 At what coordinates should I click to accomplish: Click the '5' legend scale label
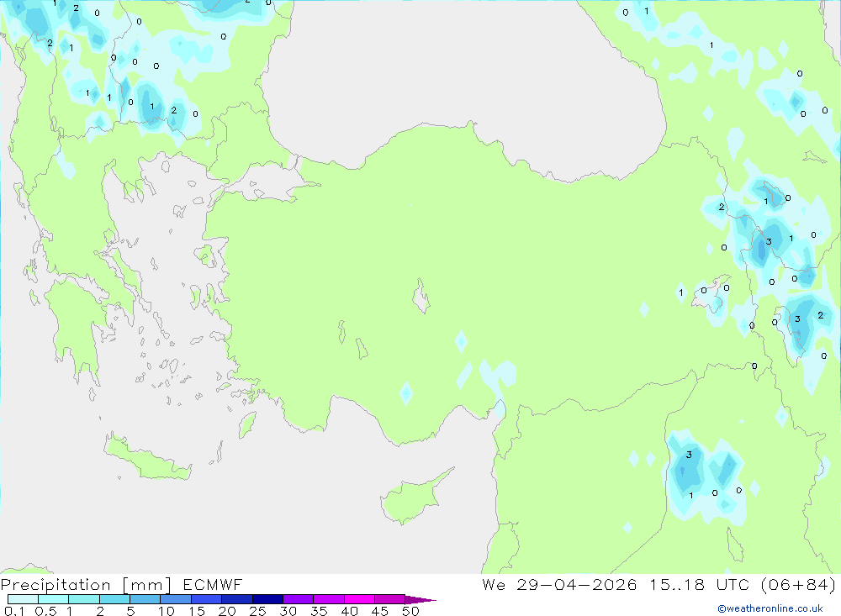click(x=131, y=611)
